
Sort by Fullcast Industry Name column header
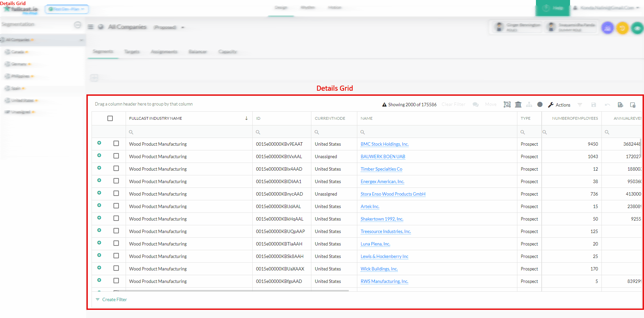point(189,118)
